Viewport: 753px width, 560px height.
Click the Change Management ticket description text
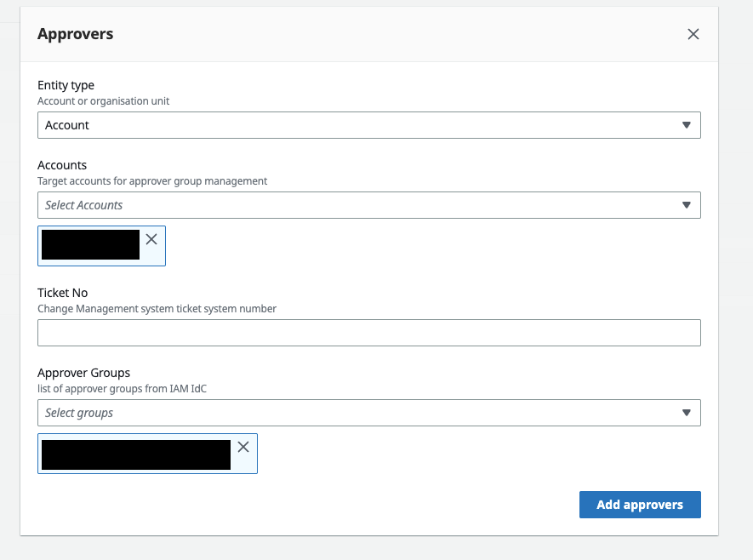point(157,309)
